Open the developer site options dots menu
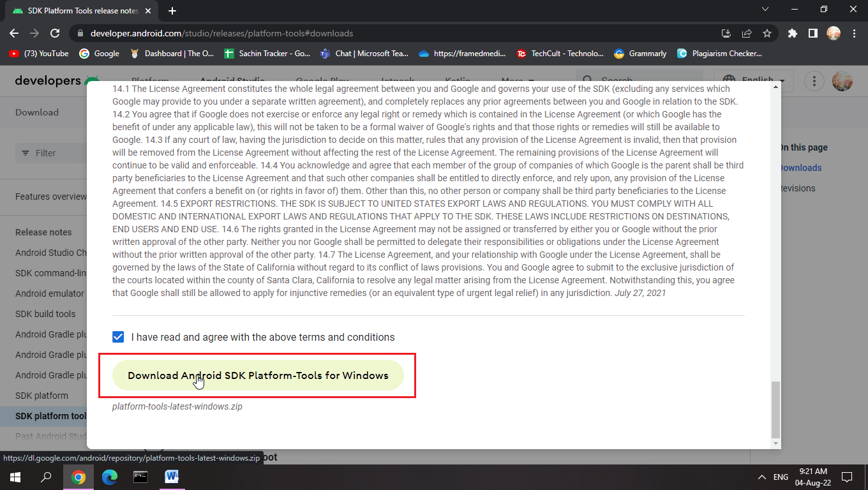The image size is (868, 490). click(814, 81)
